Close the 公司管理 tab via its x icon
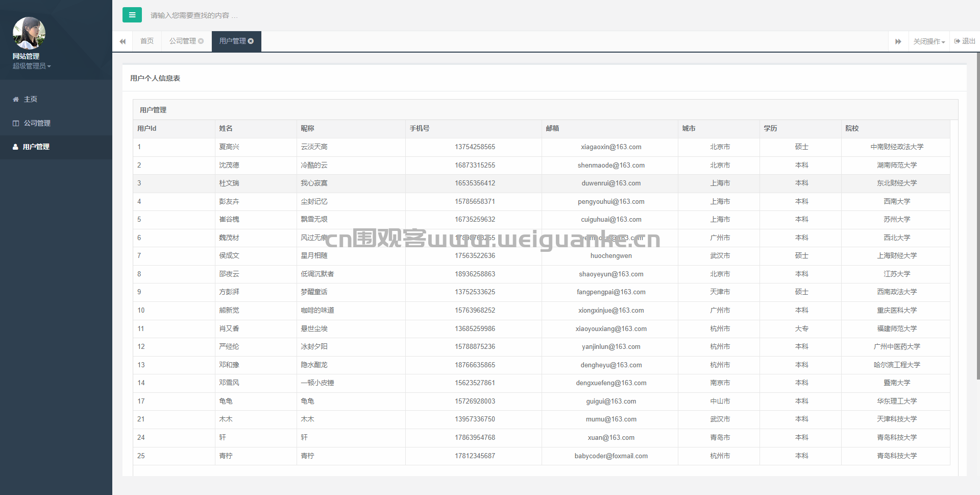This screenshot has width=980, height=495. [201, 41]
